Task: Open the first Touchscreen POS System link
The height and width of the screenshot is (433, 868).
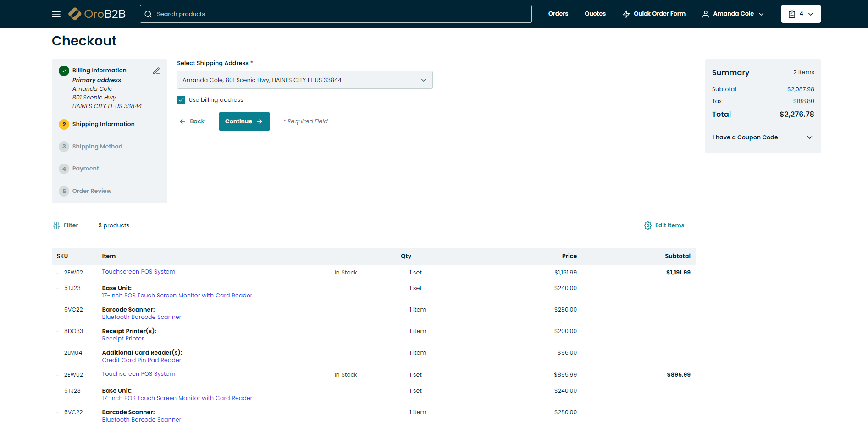Action: pos(138,272)
